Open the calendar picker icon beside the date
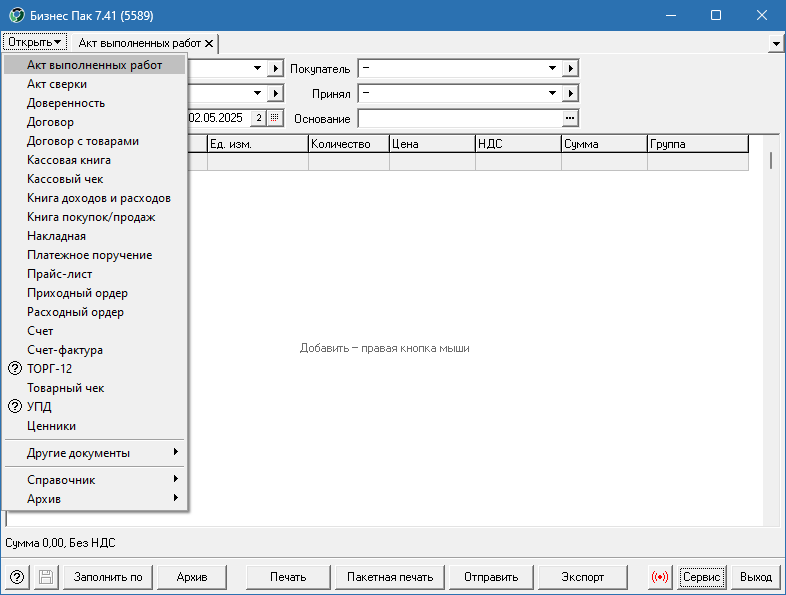 (x=274, y=118)
